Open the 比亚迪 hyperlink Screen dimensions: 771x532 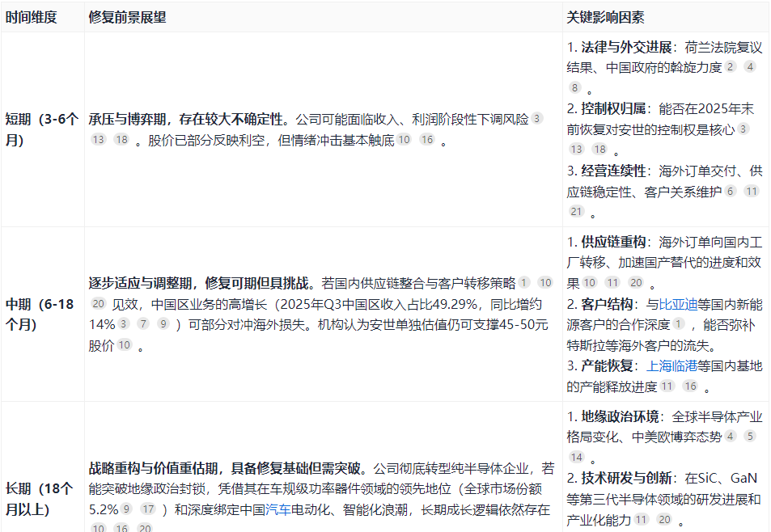(678, 306)
